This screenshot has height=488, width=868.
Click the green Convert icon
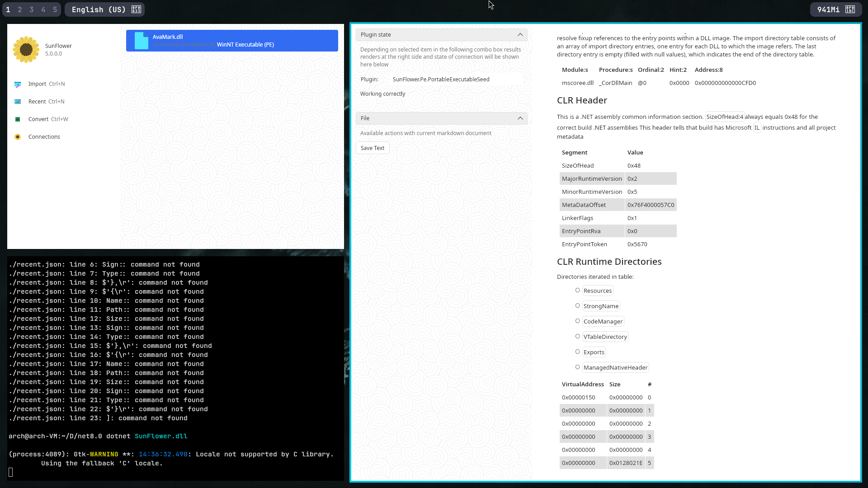coord(18,119)
